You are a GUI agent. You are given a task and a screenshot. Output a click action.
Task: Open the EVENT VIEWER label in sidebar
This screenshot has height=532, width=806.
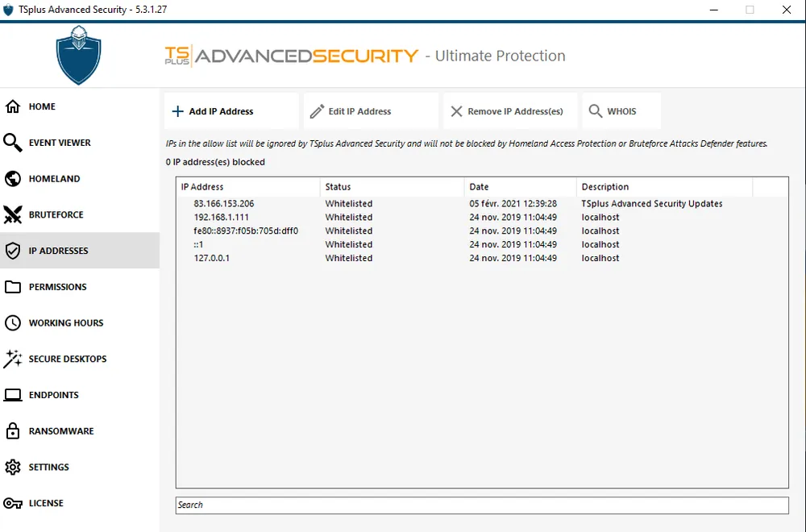[60, 143]
